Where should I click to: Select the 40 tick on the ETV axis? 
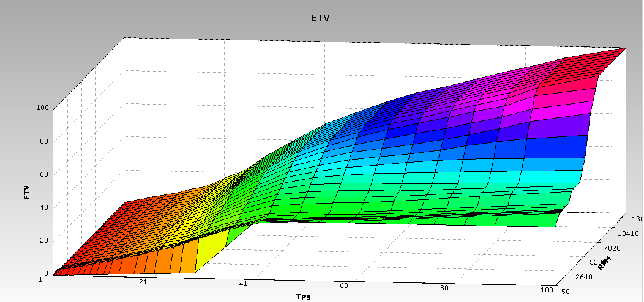[44, 207]
